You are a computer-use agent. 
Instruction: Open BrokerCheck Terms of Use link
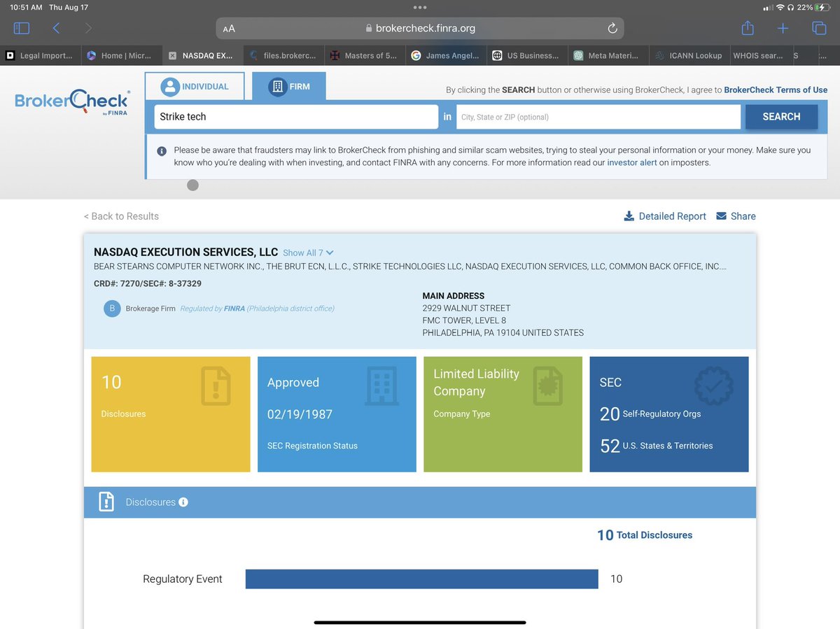776,90
